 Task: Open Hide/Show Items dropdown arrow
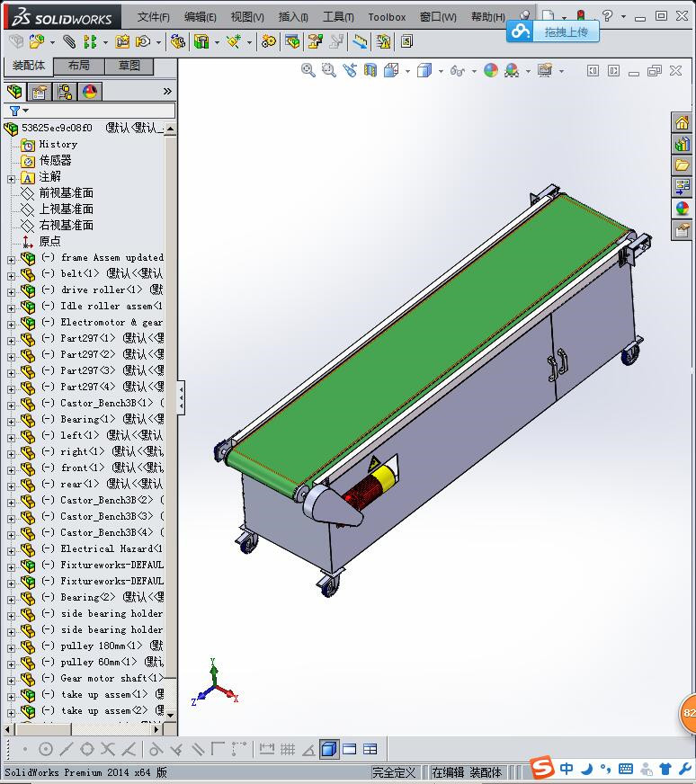click(474, 71)
